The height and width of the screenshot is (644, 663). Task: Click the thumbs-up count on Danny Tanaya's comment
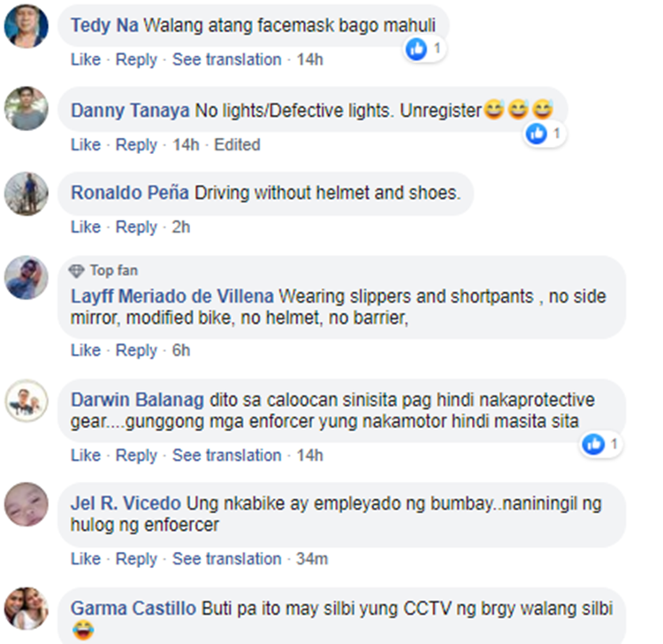545,134
